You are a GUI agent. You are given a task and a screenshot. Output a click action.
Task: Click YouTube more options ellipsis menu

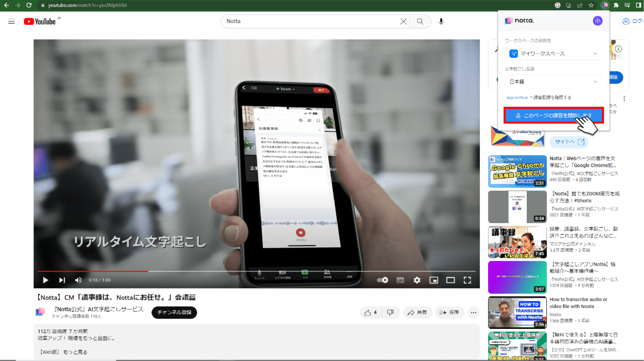(x=473, y=312)
